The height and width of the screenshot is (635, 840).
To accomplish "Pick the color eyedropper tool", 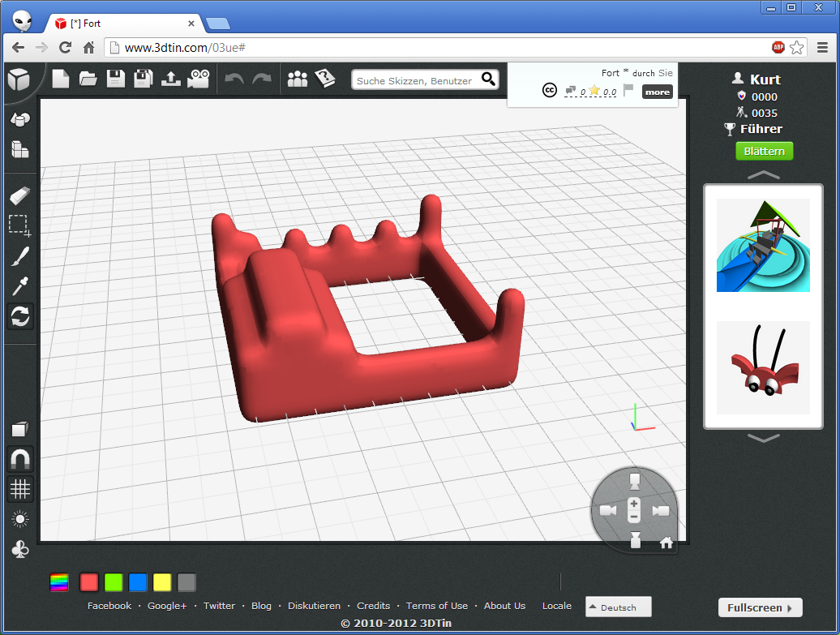I will 19,285.
